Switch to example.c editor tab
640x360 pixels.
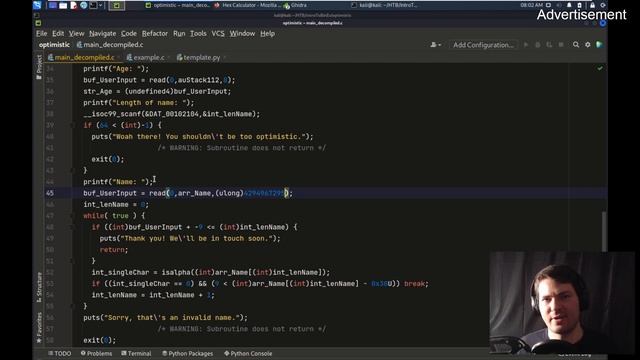[148, 58]
